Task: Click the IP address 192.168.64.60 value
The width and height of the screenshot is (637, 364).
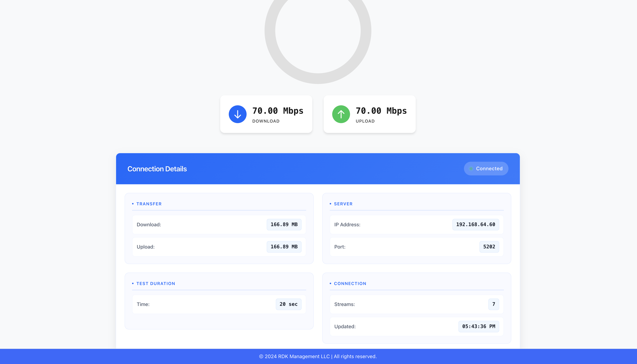Action: point(476,225)
